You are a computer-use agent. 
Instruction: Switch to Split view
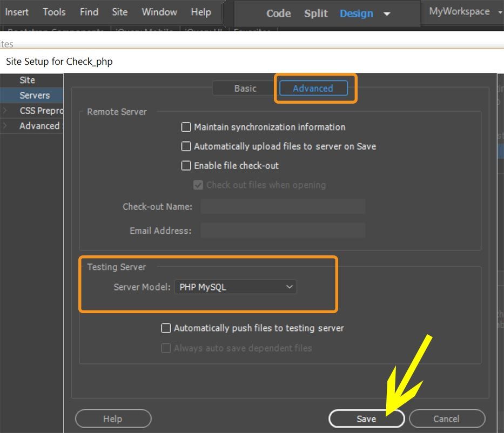coord(315,13)
